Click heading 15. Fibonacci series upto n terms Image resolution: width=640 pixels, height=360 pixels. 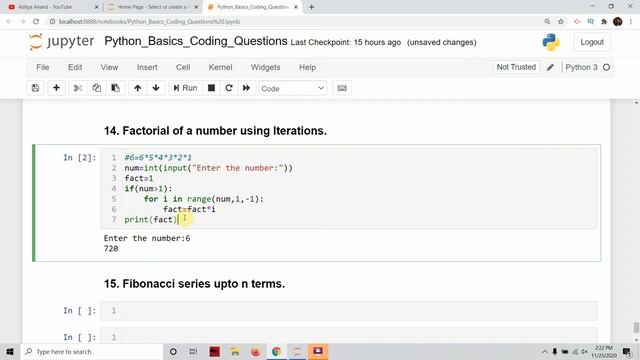[x=194, y=284]
